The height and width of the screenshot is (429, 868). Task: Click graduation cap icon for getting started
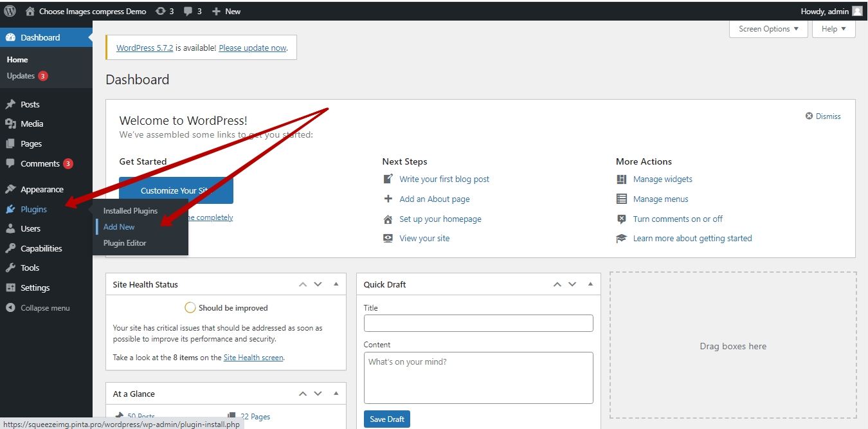[621, 238]
